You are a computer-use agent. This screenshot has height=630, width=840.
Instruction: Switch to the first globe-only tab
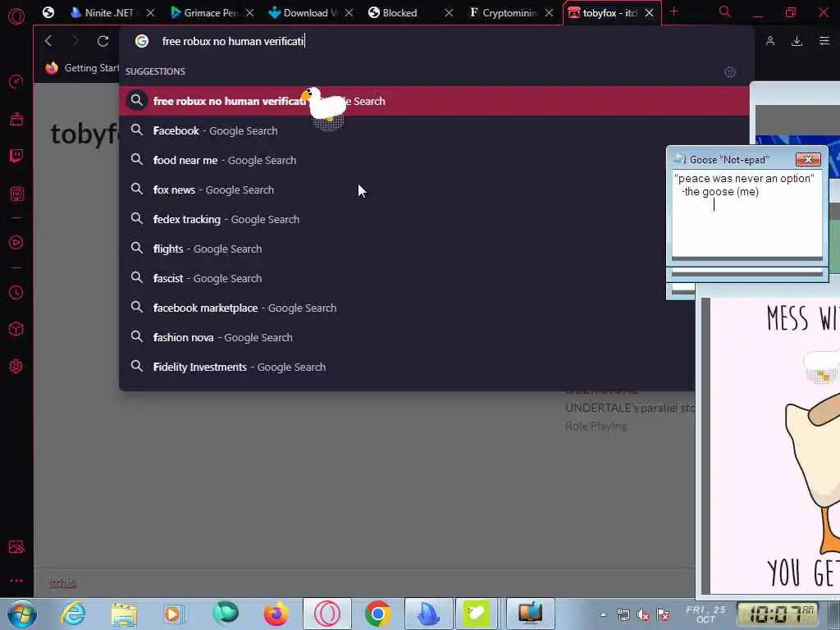click(x=48, y=12)
